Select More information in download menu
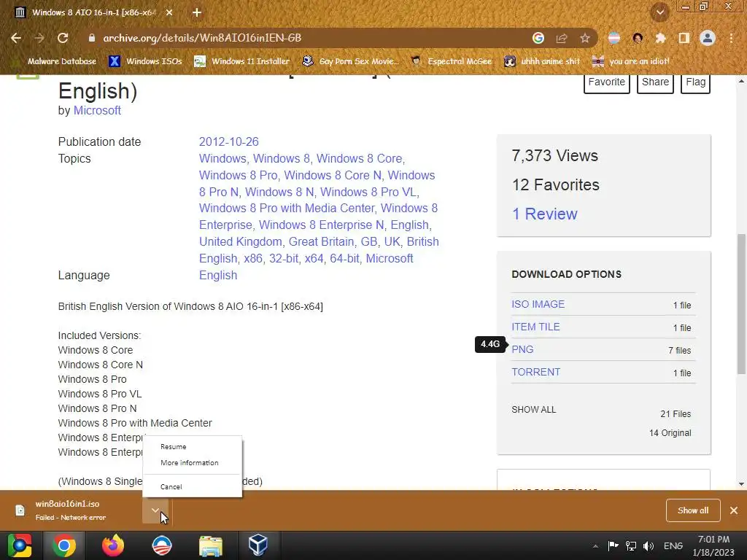The image size is (747, 560). point(193,463)
